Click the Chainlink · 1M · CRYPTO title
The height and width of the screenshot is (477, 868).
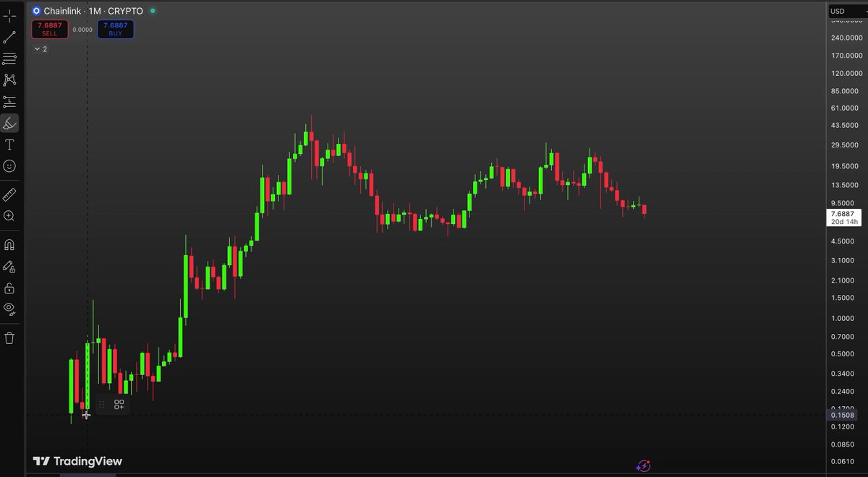click(x=93, y=12)
